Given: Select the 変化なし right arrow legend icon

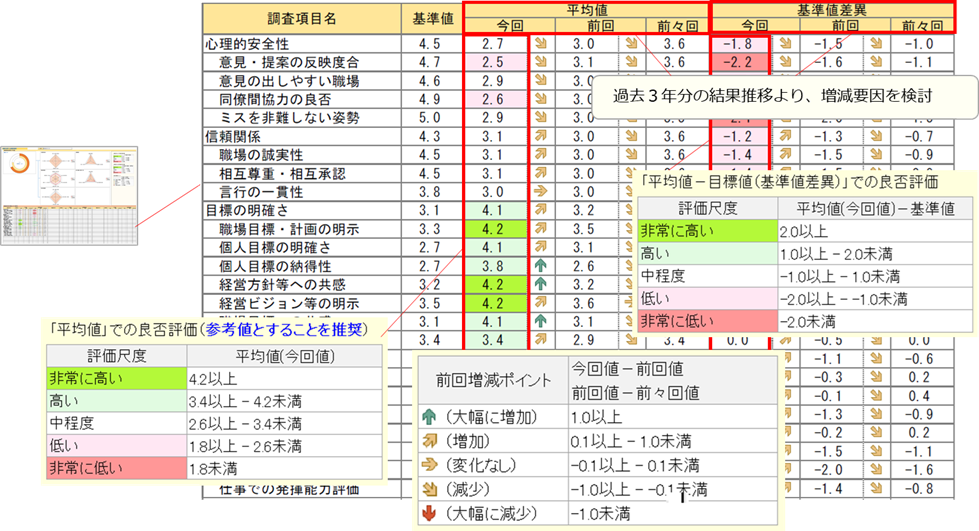Looking at the screenshot, I should coord(432,464).
